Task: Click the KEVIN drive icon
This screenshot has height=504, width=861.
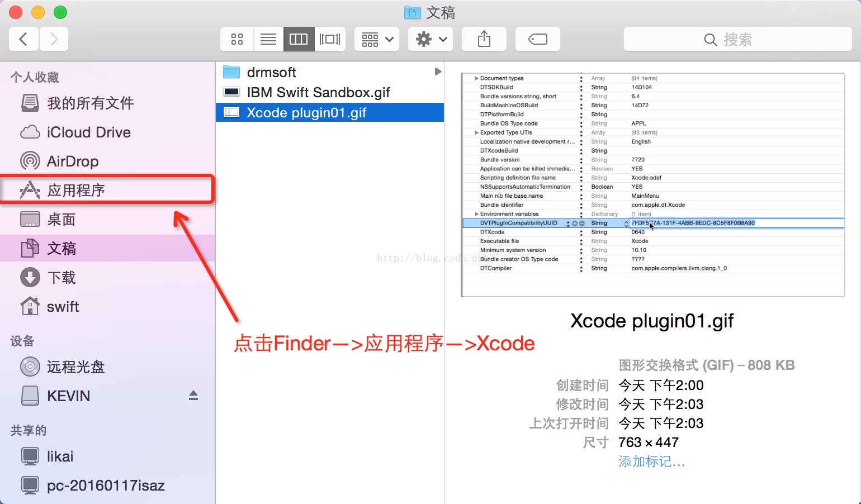Action: [30, 396]
